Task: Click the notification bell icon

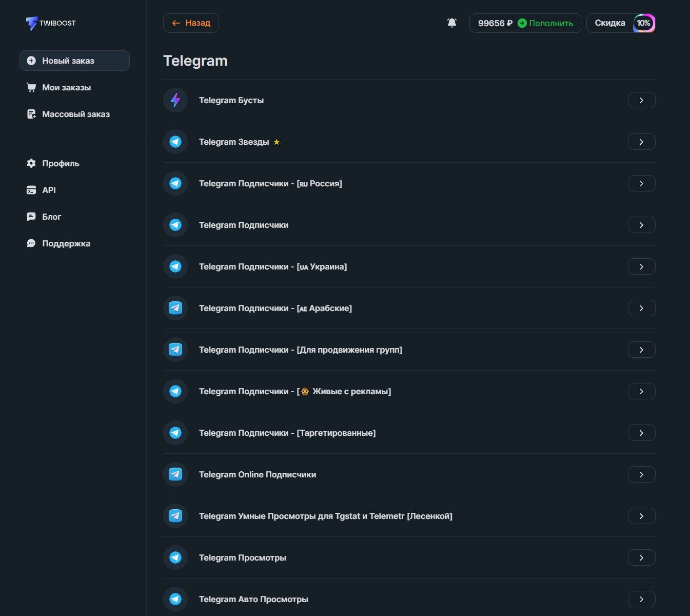Action: tap(451, 23)
